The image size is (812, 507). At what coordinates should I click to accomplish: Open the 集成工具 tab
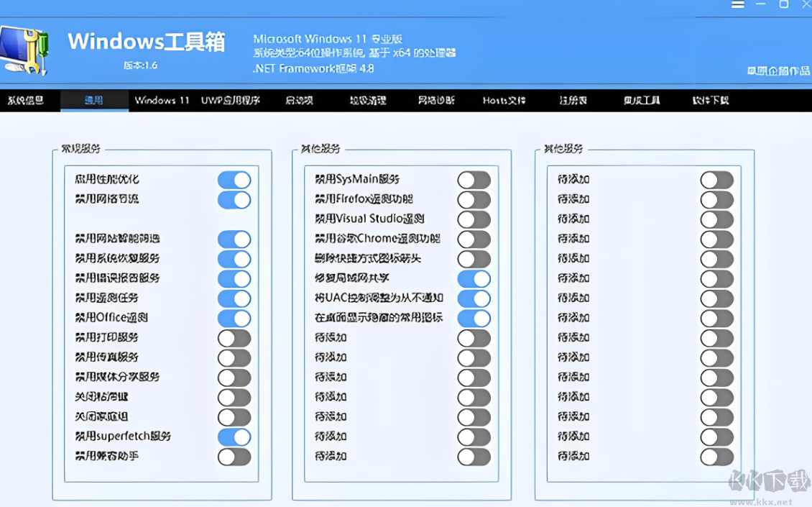pyautogui.click(x=642, y=101)
